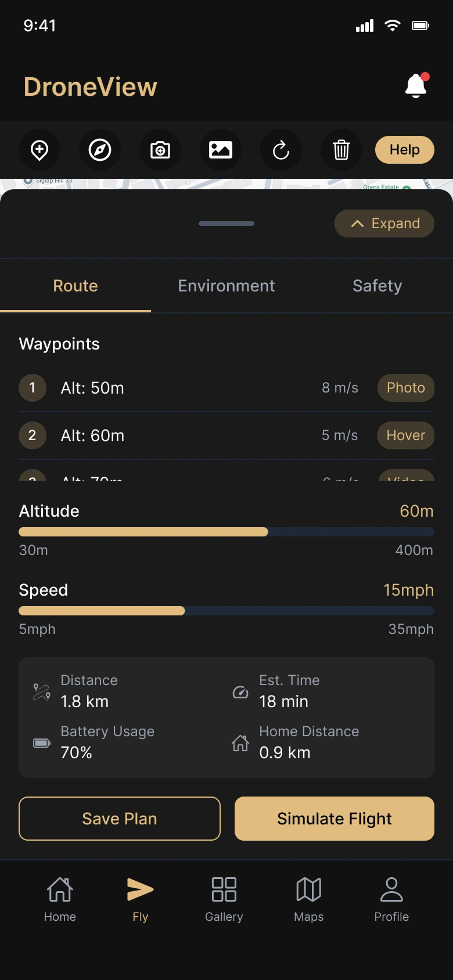453x980 pixels.
Task: Open Maps in bottom navigation
Action: click(x=308, y=899)
